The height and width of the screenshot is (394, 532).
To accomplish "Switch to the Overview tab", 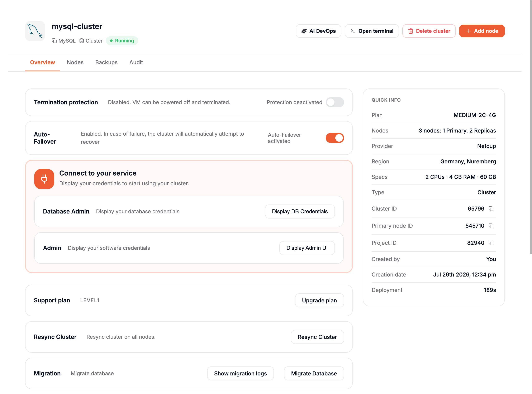I will pos(42,62).
